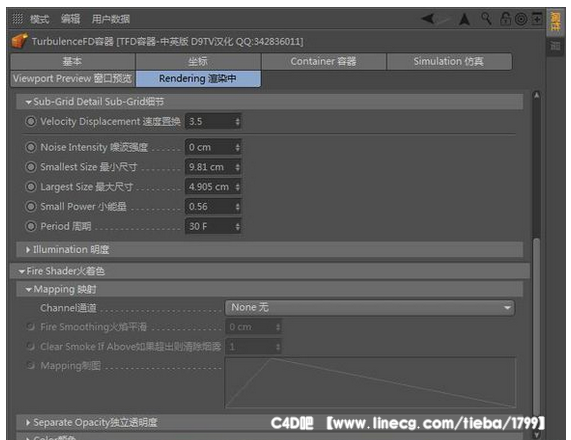Image resolution: width=571 pixels, height=440 pixels.
Task: Toggle Largest Size animation circle
Action: tap(31, 186)
